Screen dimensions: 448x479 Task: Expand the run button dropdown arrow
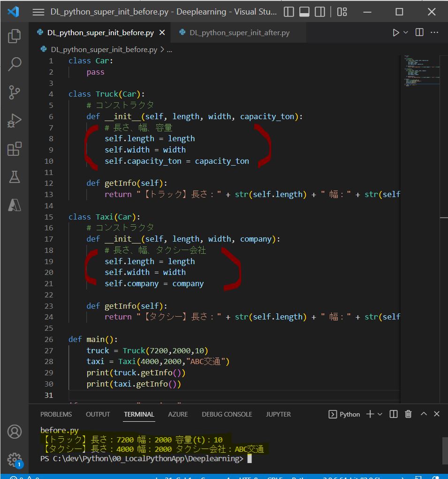pyautogui.click(x=406, y=32)
